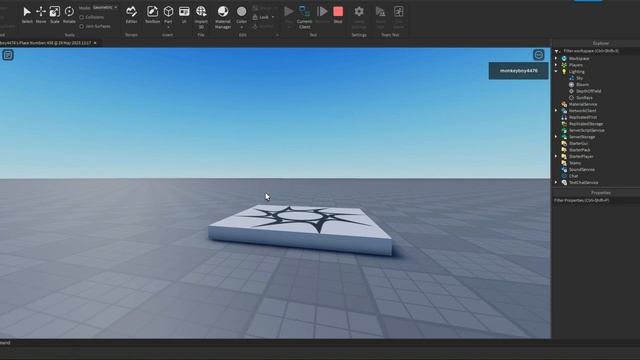Open the Import 3D tool
Viewport: 640px width, 360px height.
click(201, 17)
